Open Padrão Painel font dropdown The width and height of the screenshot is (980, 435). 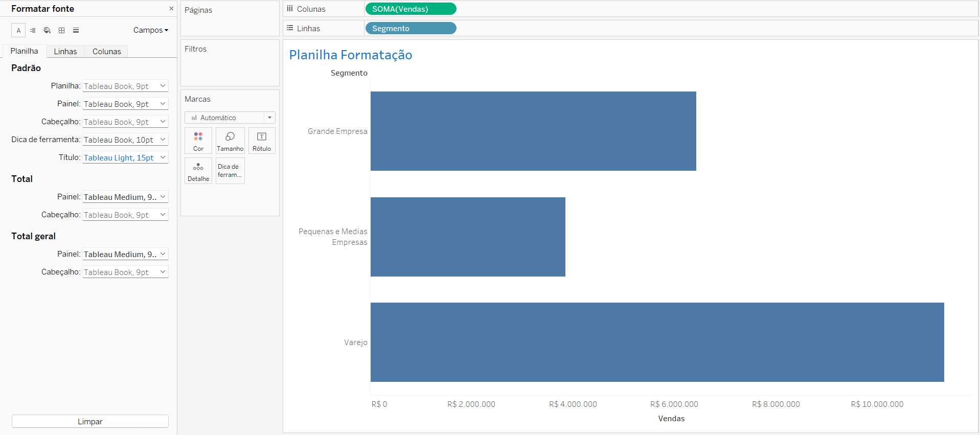click(125, 104)
